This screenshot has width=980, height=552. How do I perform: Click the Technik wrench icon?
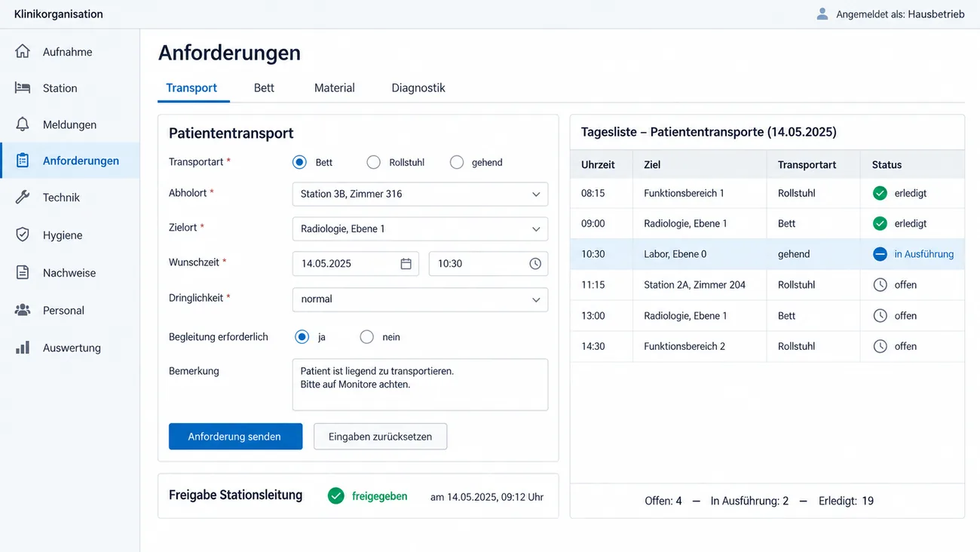(x=23, y=197)
